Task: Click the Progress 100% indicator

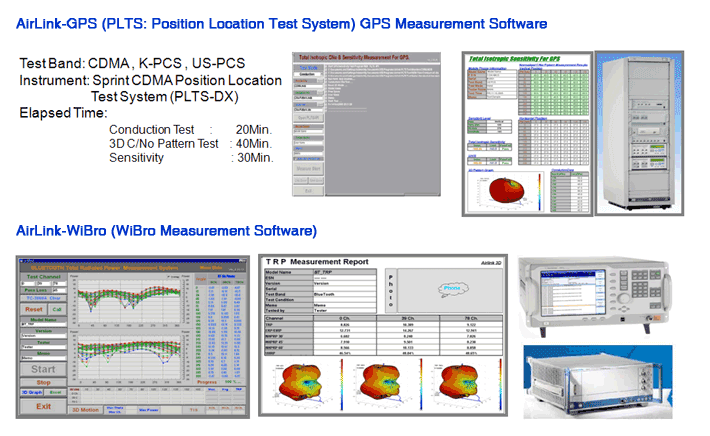Action: point(220,383)
